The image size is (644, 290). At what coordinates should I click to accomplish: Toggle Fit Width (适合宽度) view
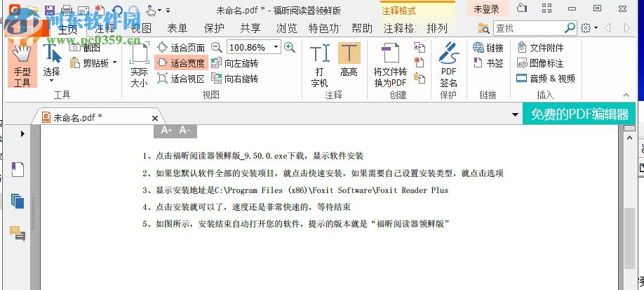[x=181, y=63]
